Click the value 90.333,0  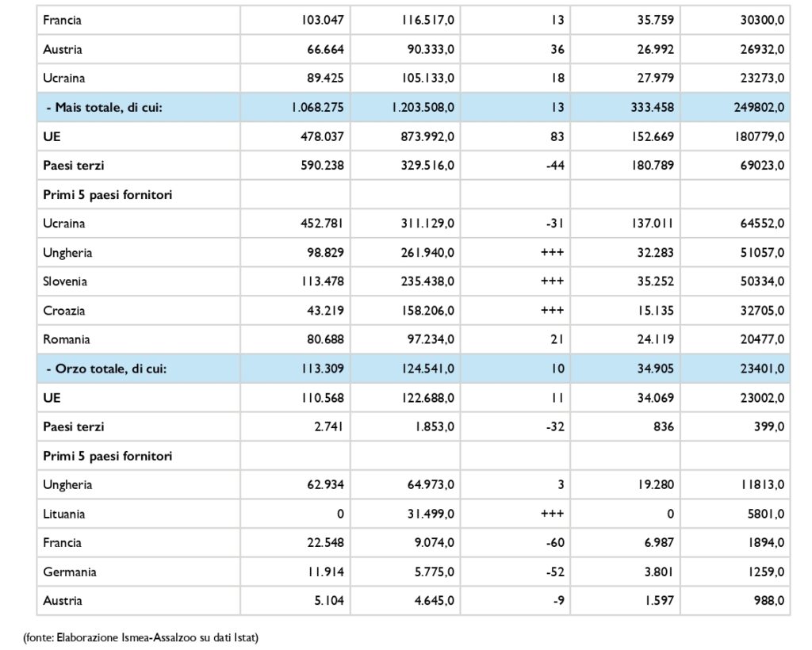pos(431,50)
